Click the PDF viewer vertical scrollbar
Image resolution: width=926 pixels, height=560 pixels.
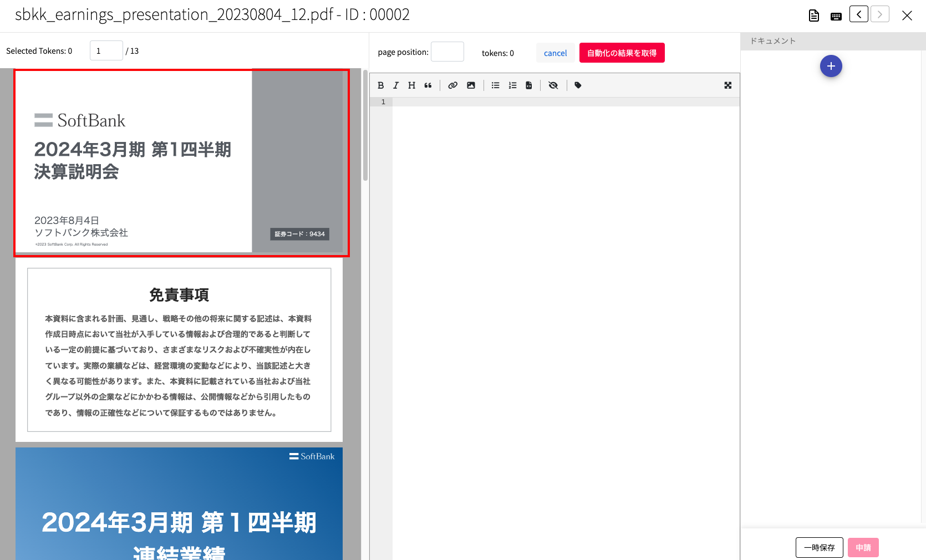[x=365, y=125]
